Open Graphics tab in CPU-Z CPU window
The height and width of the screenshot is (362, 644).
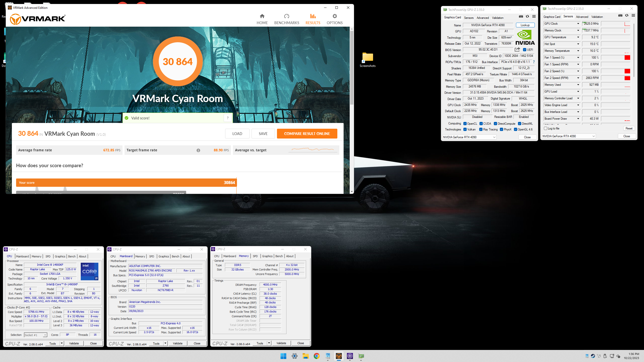click(60, 256)
